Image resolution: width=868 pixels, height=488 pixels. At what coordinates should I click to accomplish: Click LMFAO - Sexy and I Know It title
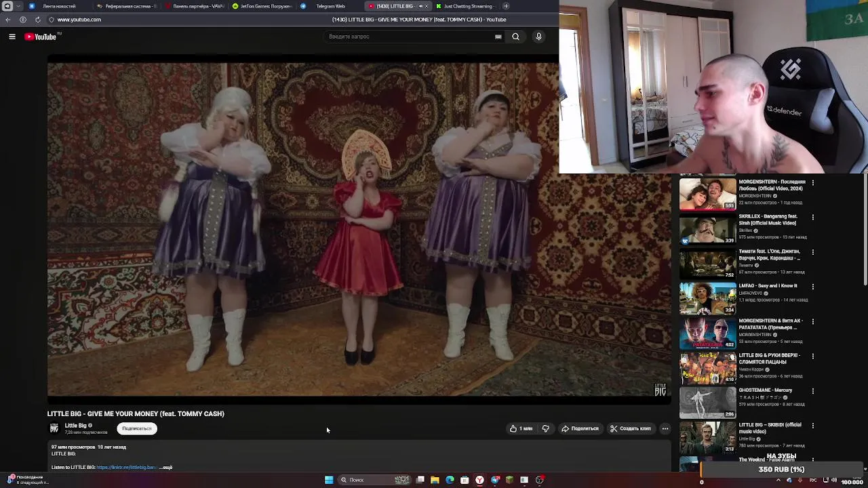click(768, 286)
